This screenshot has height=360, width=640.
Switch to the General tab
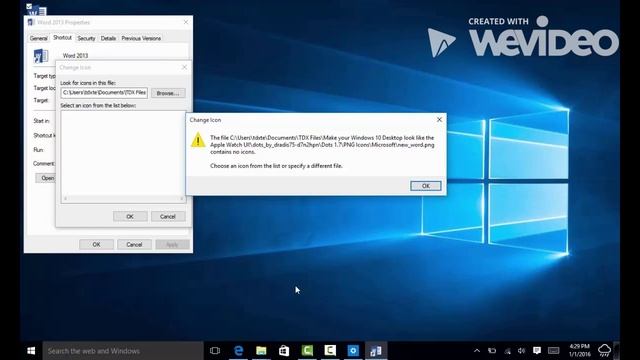[38, 38]
